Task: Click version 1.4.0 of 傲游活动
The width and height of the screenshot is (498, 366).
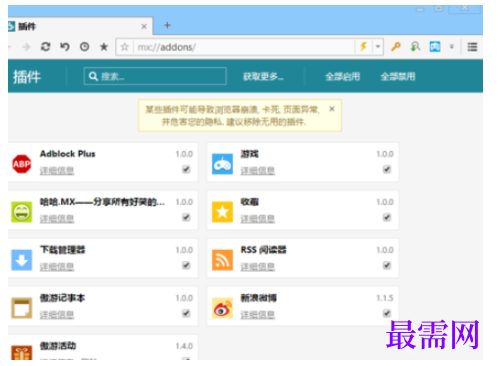Action: (184, 346)
